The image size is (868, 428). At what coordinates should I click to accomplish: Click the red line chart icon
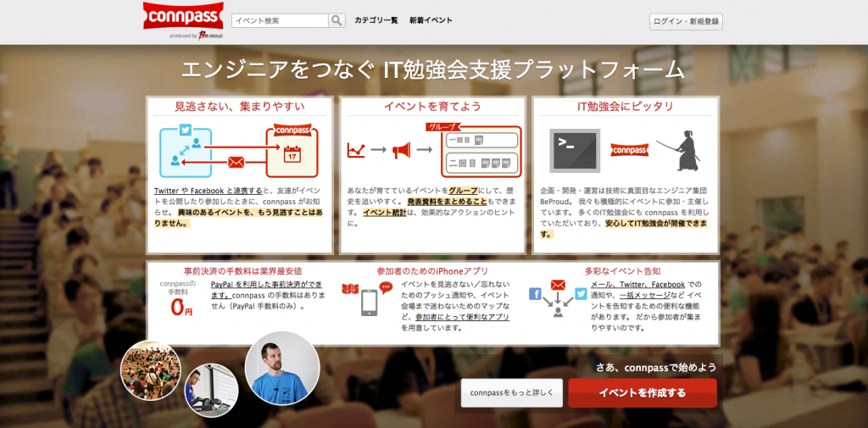click(356, 150)
